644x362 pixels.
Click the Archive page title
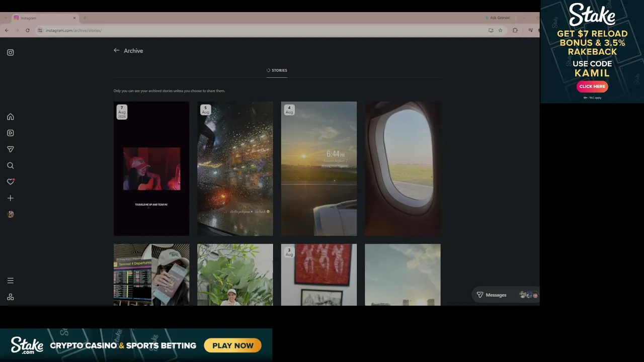pyautogui.click(x=133, y=51)
